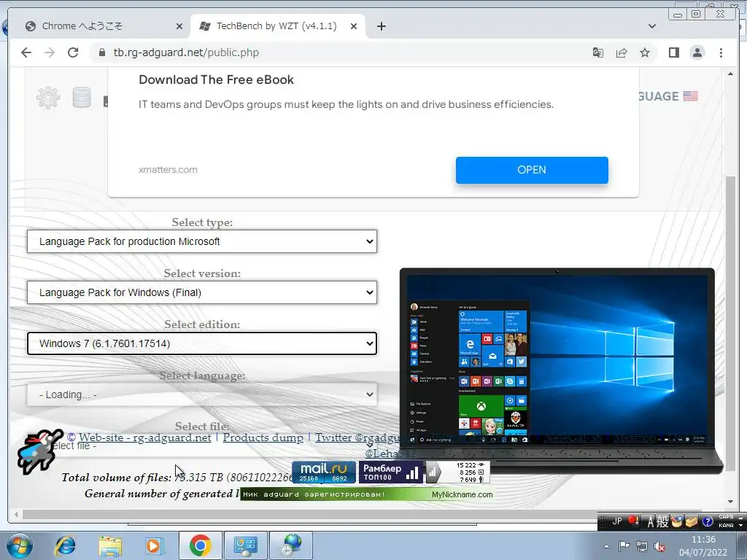
Task: Click the address bar URL
Action: click(x=186, y=52)
